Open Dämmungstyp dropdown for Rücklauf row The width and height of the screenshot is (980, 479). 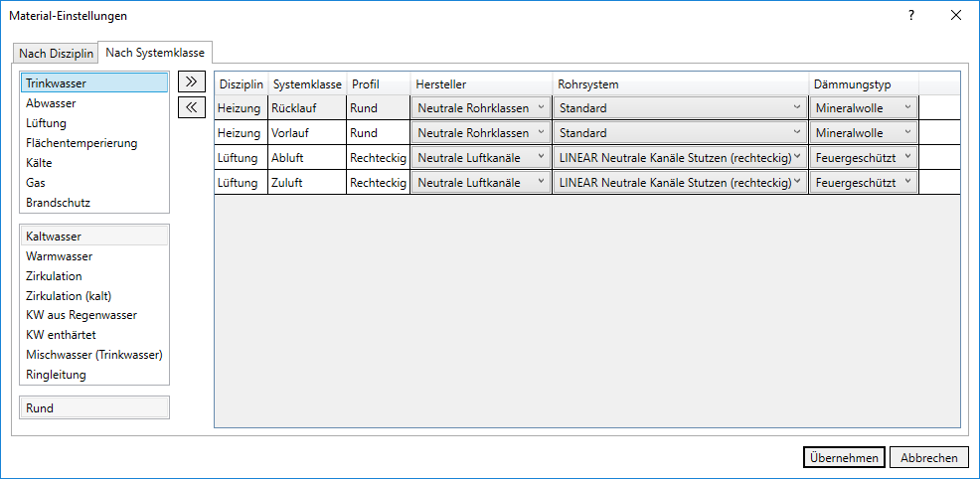tap(864, 108)
